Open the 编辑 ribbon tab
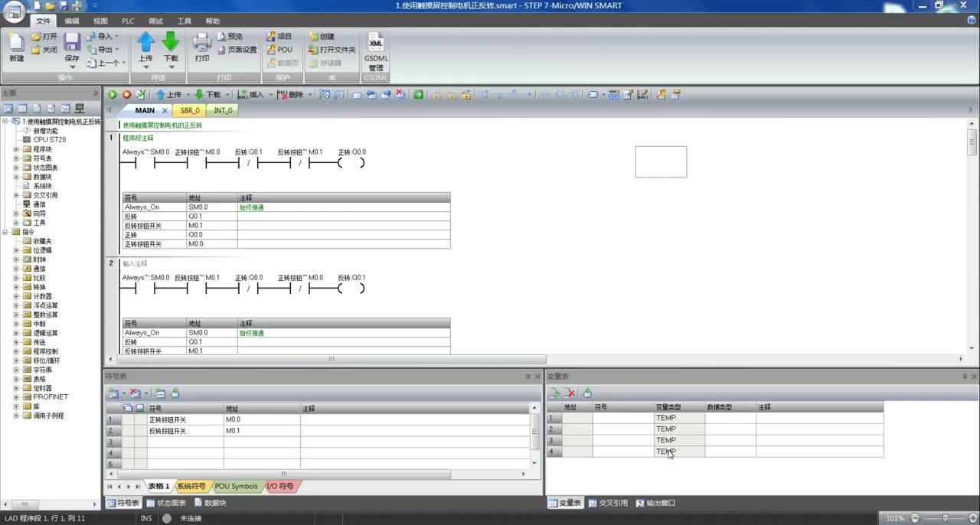 pos(72,21)
